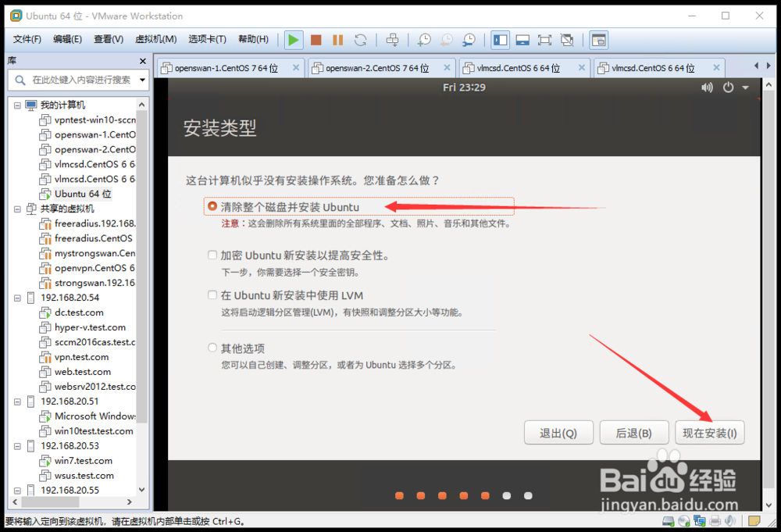Click the tab scroll right arrow
Image resolution: width=781 pixels, height=532 pixels.
click(769, 66)
